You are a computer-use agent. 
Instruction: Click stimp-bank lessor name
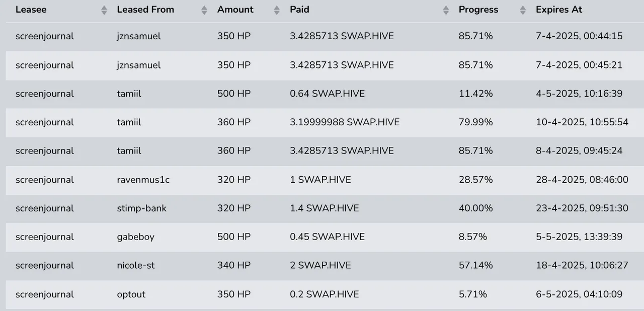tap(142, 208)
